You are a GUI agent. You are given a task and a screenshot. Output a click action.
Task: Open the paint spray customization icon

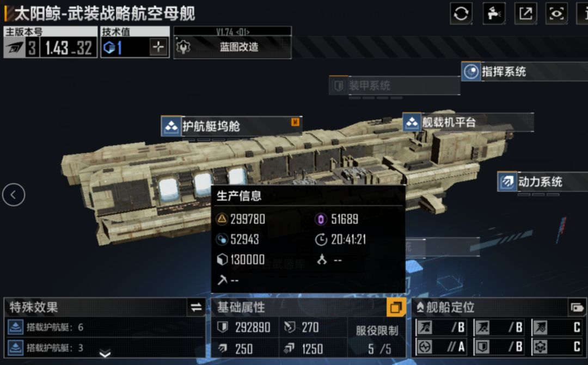(x=494, y=14)
